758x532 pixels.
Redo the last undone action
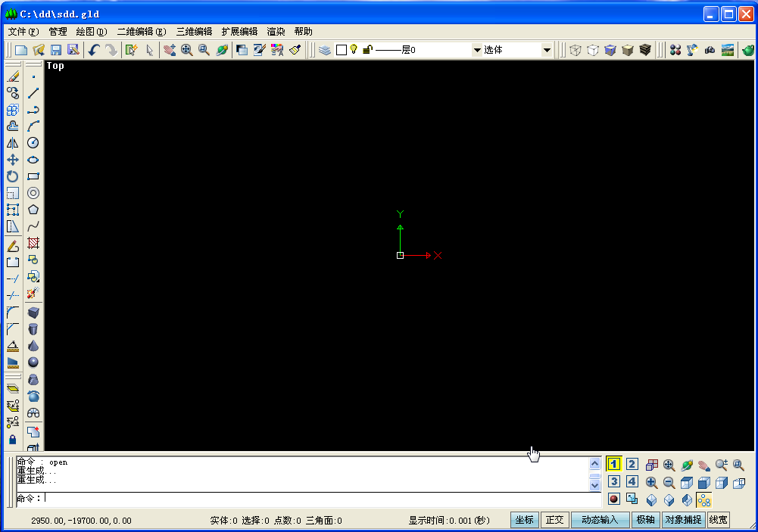pos(111,50)
